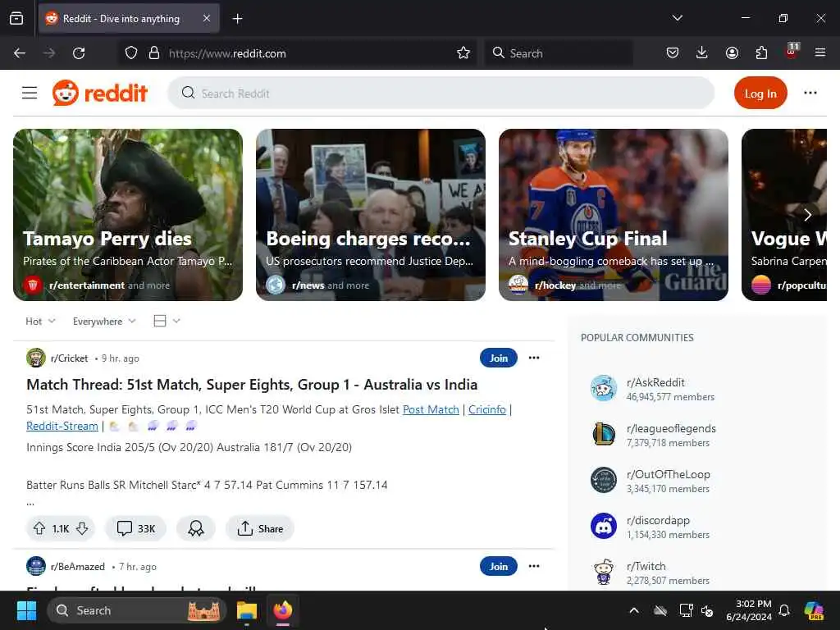Click the Log In button
840x630 pixels.
pos(760,94)
